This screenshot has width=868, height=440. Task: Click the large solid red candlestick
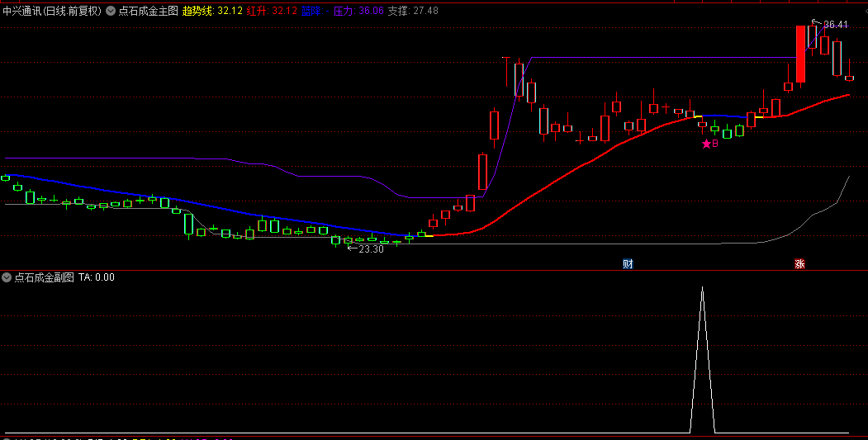tap(800, 54)
